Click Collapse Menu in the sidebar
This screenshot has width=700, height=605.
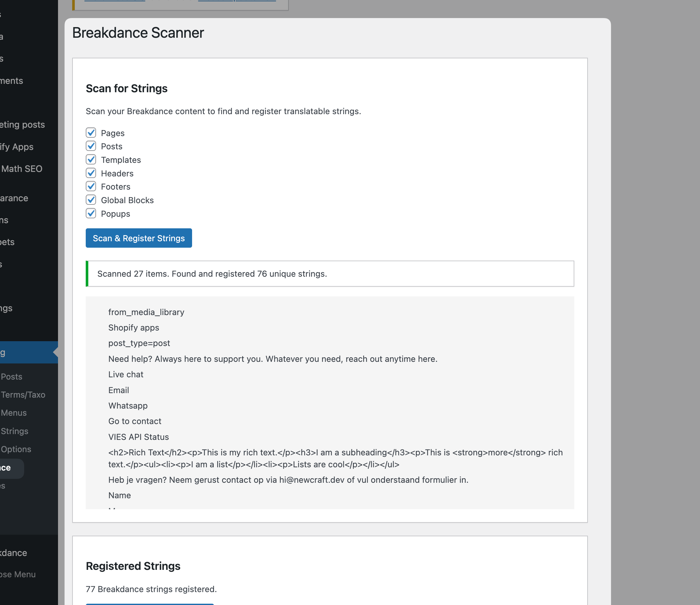[18, 575]
